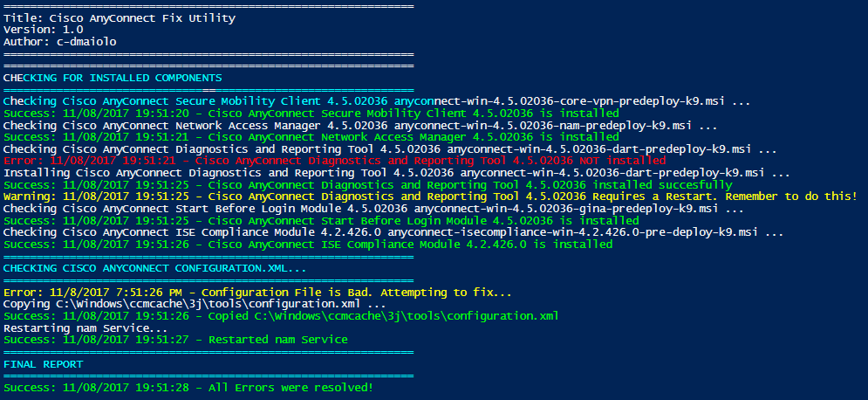Click the 'CHECKING FOR INSTALLED COMPONENTS' heading

pos(113,78)
